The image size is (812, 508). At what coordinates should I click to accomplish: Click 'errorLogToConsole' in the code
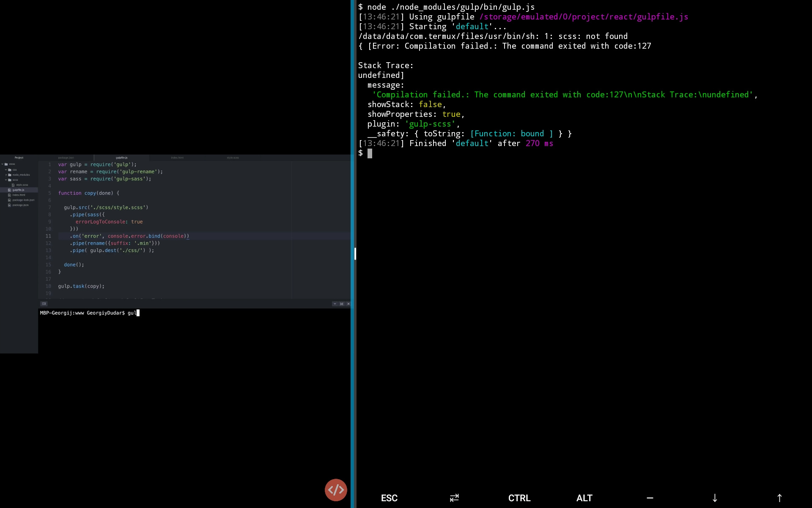click(x=100, y=222)
